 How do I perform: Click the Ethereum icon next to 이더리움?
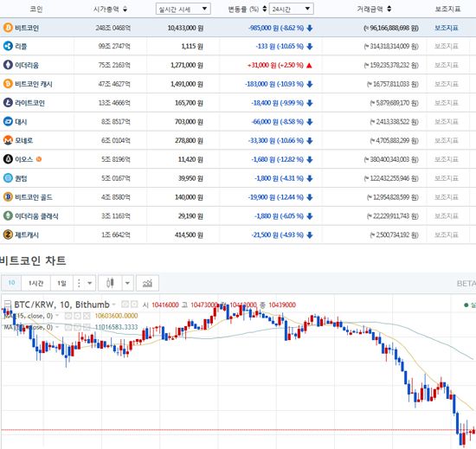(x=8, y=65)
